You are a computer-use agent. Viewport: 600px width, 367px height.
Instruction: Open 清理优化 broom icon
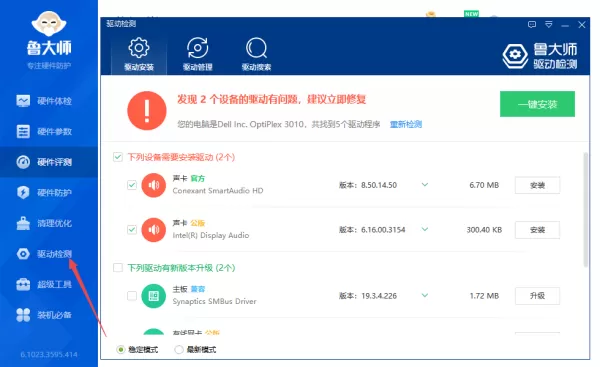23,223
